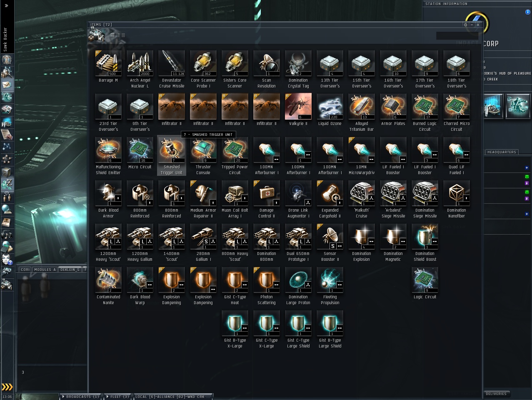Select Domination Shield Boost amplifier
This screenshot has height=400, width=532.
click(x=425, y=237)
